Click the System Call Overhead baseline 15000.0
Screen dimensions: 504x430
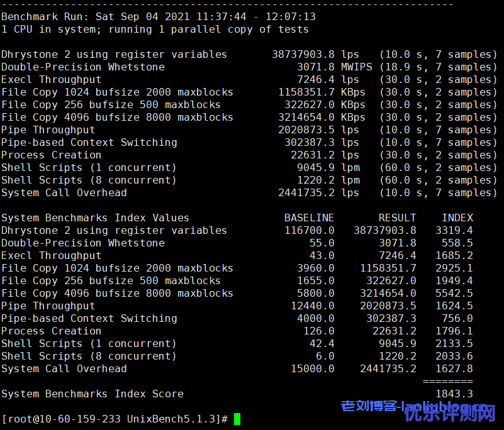click(x=312, y=368)
